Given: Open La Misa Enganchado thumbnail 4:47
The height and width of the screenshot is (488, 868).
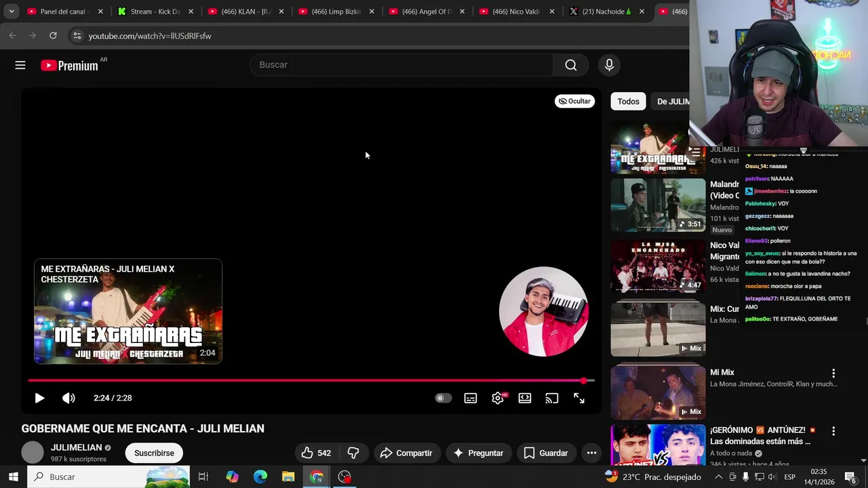Looking at the screenshot, I should point(658,266).
